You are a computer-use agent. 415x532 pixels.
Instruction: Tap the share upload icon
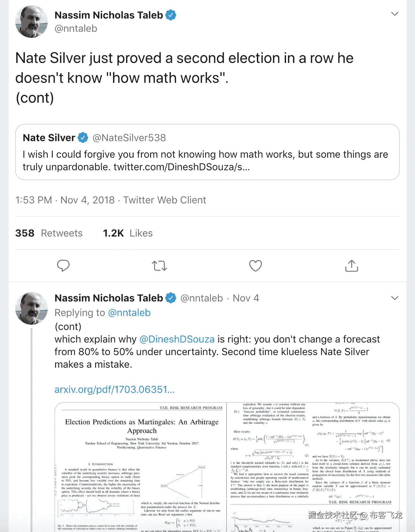351,266
